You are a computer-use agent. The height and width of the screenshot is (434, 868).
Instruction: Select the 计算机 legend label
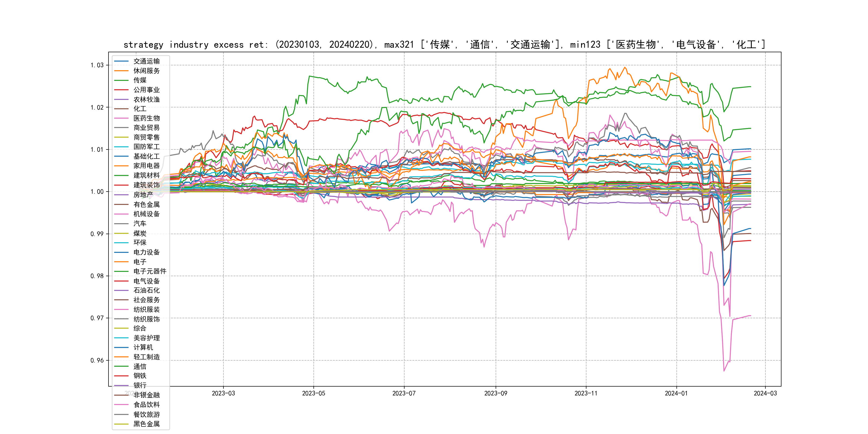(x=143, y=347)
